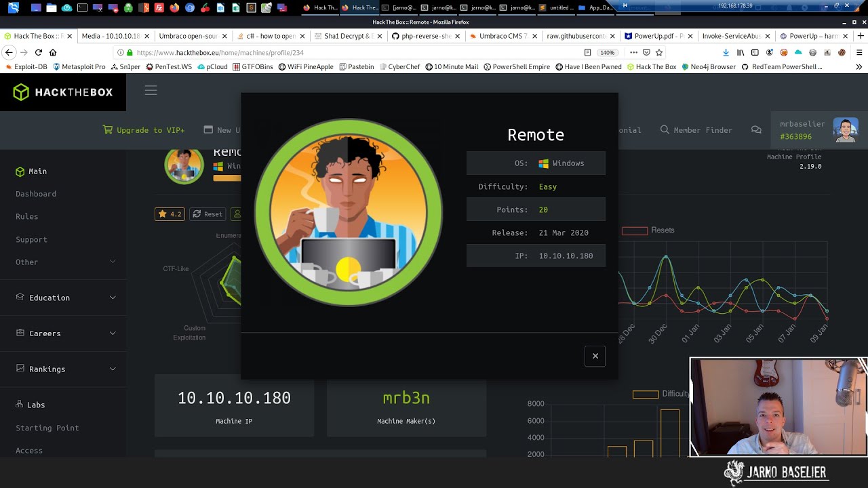
Task: Open Dashboard in sidebar
Action: click(x=36, y=194)
